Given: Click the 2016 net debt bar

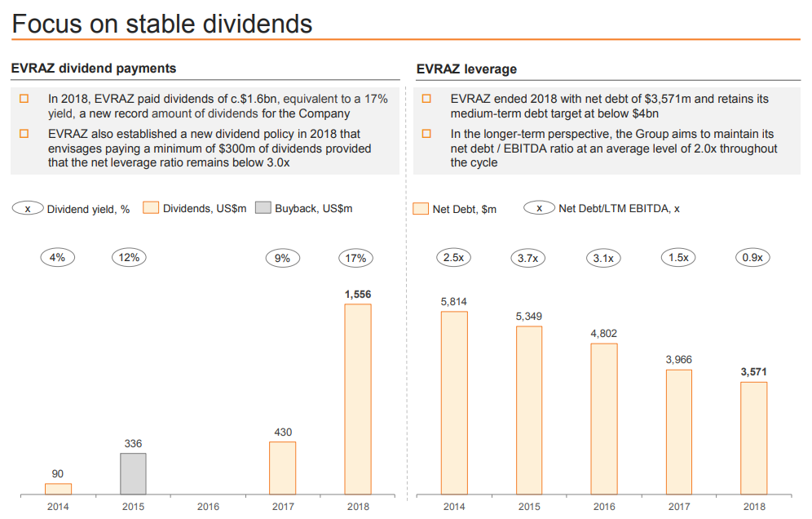Looking at the screenshot, I should click(604, 419).
